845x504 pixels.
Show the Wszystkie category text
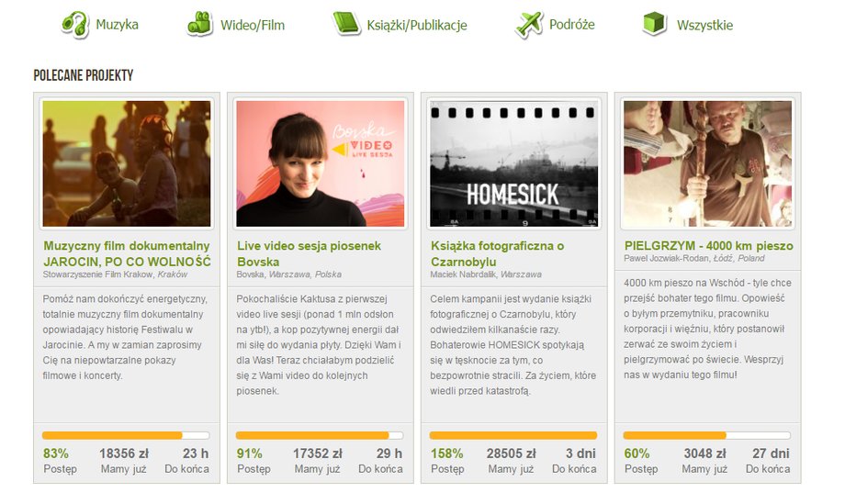click(x=704, y=25)
